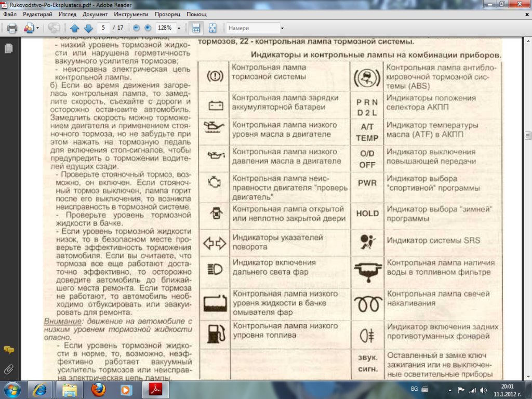Expand the collaborate tool dropdown arrow

(38, 28)
